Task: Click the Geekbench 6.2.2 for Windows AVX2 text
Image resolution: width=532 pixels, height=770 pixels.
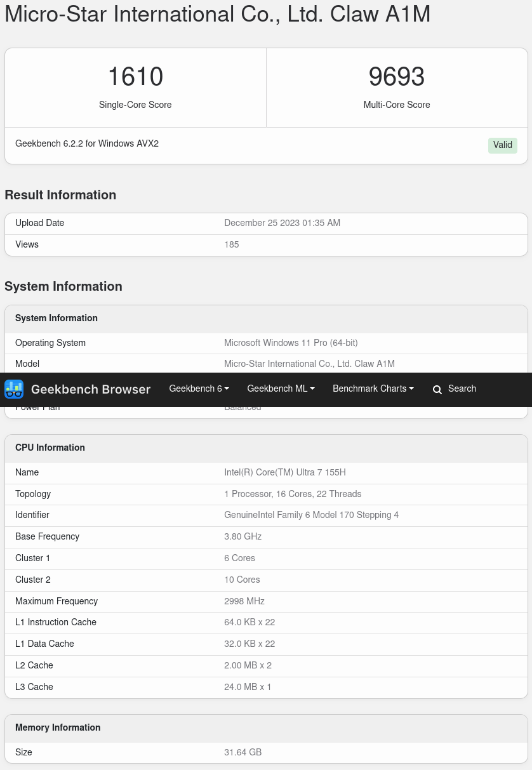Action: [x=87, y=144]
